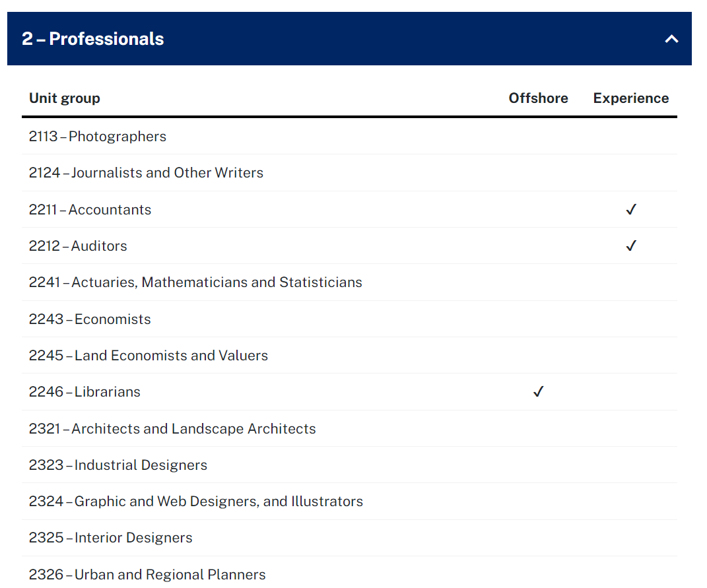Screen dimensions: 707x588
Task: Click the Offshore column header
Action: tap(538, 98)
